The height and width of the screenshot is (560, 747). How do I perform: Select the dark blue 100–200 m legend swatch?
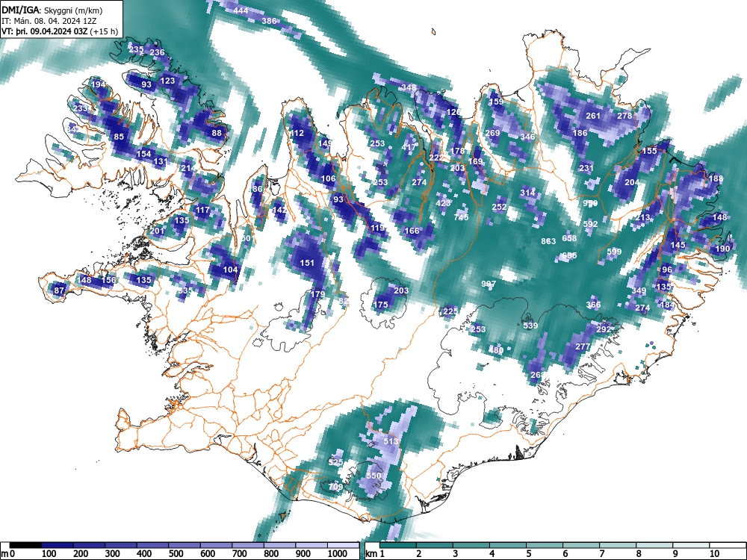(58, 545)
